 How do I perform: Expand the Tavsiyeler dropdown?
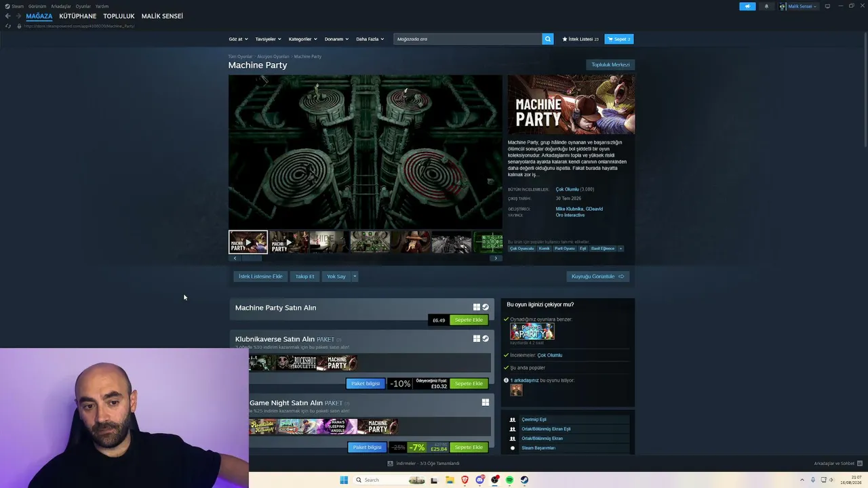point(268,39)
